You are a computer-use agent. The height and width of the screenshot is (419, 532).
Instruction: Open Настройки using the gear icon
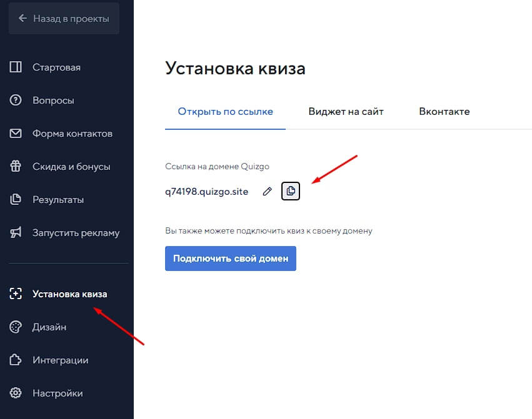tap(16, 393)
